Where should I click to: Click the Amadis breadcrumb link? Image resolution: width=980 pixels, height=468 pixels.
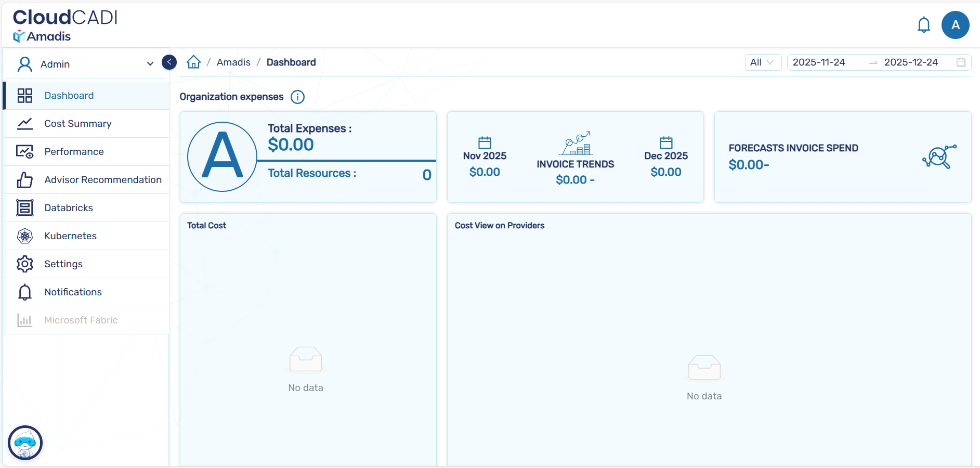233,62
